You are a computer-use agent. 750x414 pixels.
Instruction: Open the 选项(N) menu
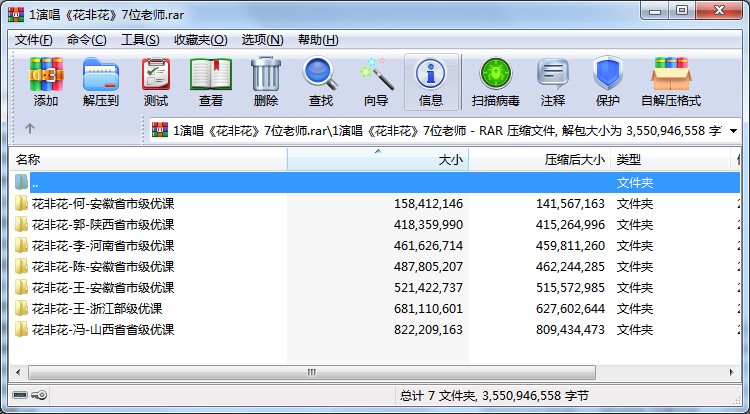[x=262, y=40]
